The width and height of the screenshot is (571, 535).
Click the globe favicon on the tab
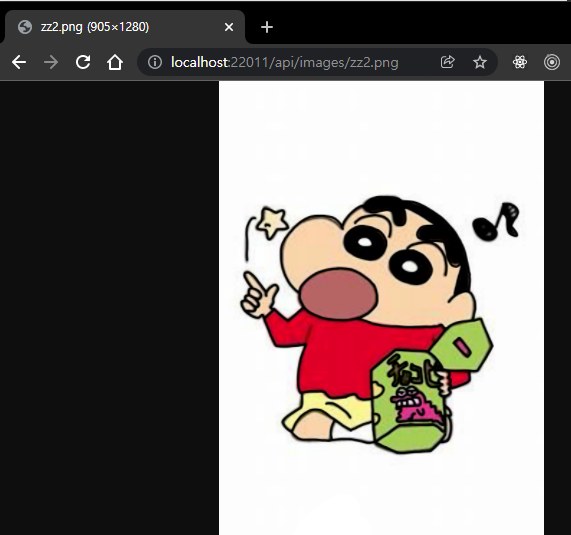coord(25,27)
